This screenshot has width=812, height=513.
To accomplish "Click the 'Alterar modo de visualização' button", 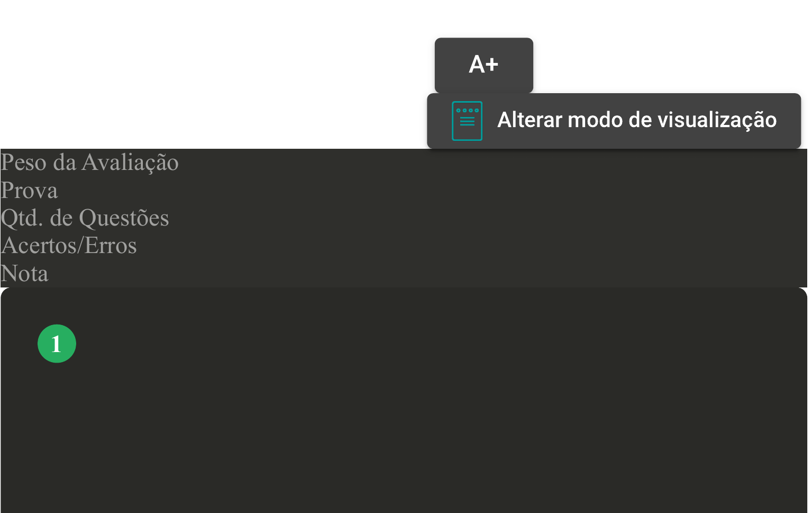I will [614, 121].
